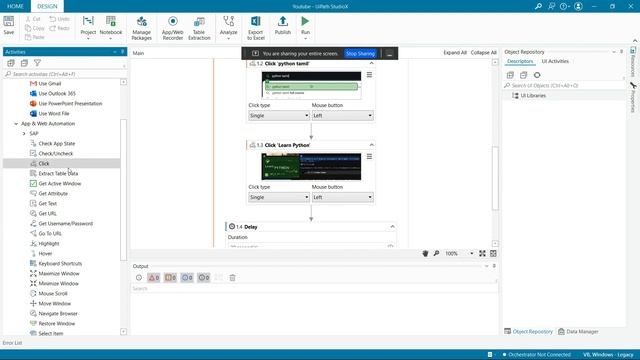
Task: Toggle overview icon beside fit to screen
Action: 493,253
